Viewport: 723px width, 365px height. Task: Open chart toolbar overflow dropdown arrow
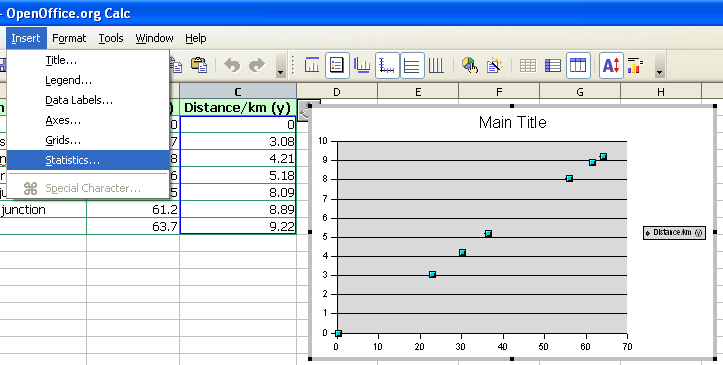pos(659,66)
